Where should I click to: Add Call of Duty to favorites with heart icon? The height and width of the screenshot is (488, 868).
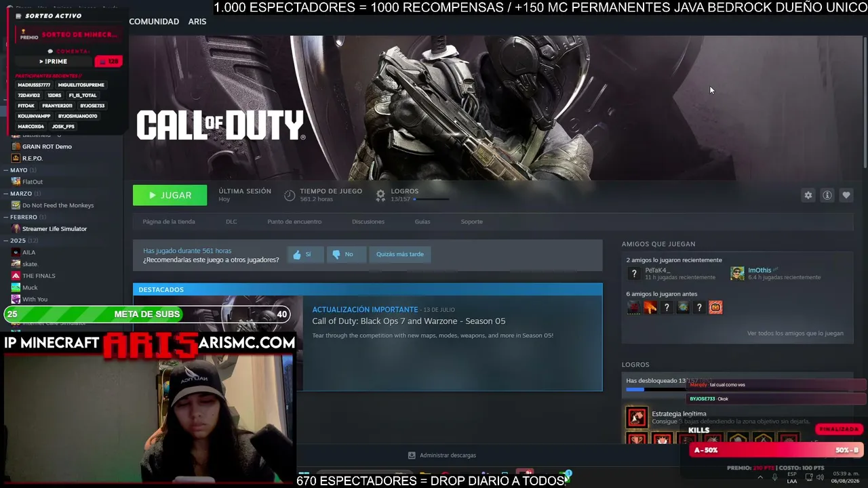[846, 195]
